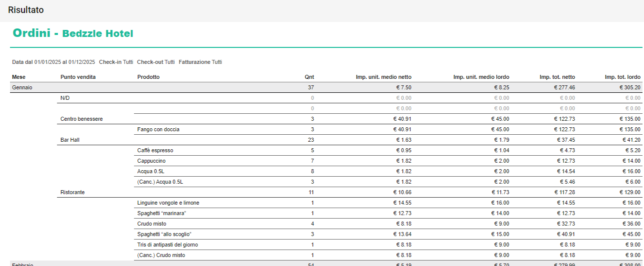Click Caffè espresso's gross unit price € 1.04
644x266 pixels.
[501, 150]
